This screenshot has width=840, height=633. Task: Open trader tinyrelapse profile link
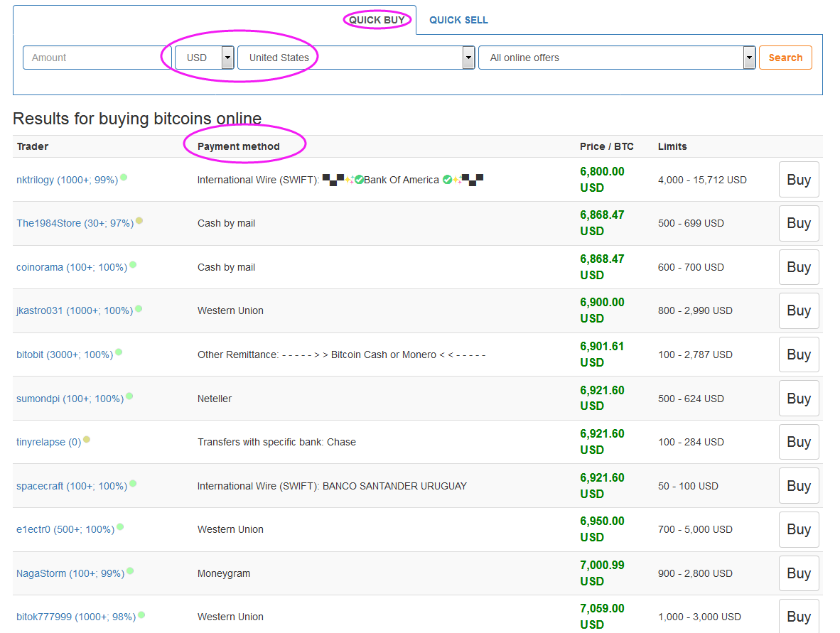coord(49,442)
